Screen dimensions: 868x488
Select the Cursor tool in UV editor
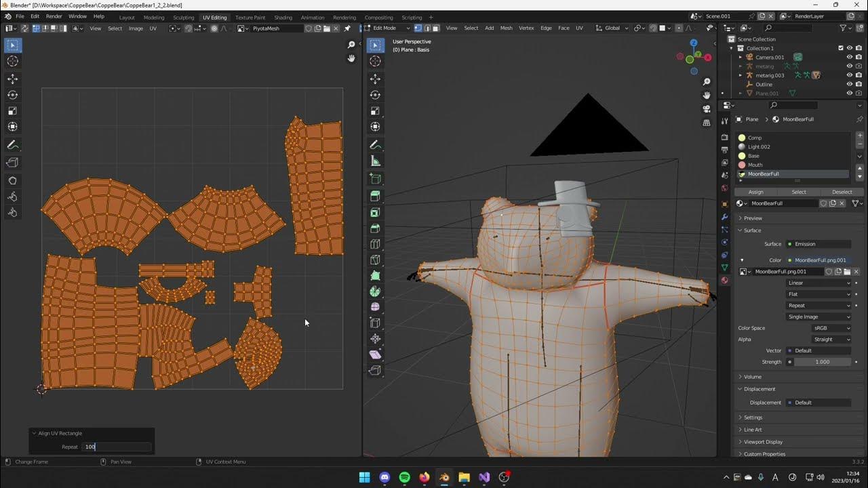click(x=13, y=61)
